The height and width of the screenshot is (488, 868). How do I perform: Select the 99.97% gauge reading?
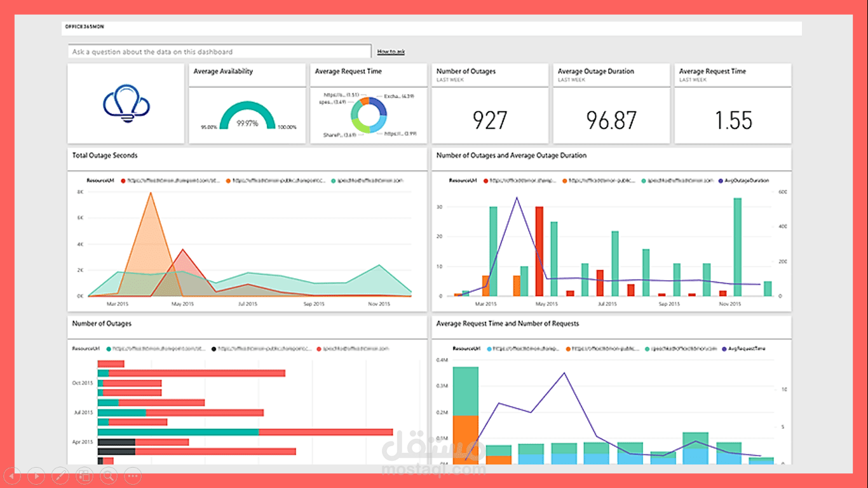(247, 123)
